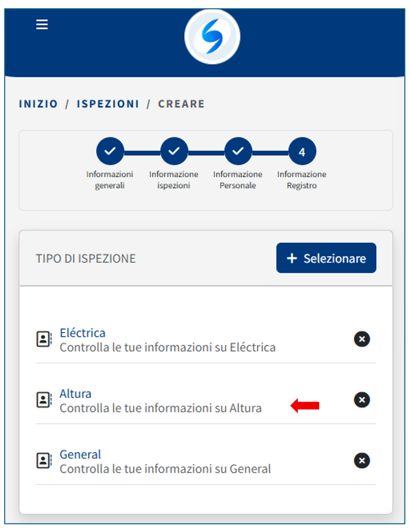
Task: Select step 4 Informazione Registro
Action: 302,151
